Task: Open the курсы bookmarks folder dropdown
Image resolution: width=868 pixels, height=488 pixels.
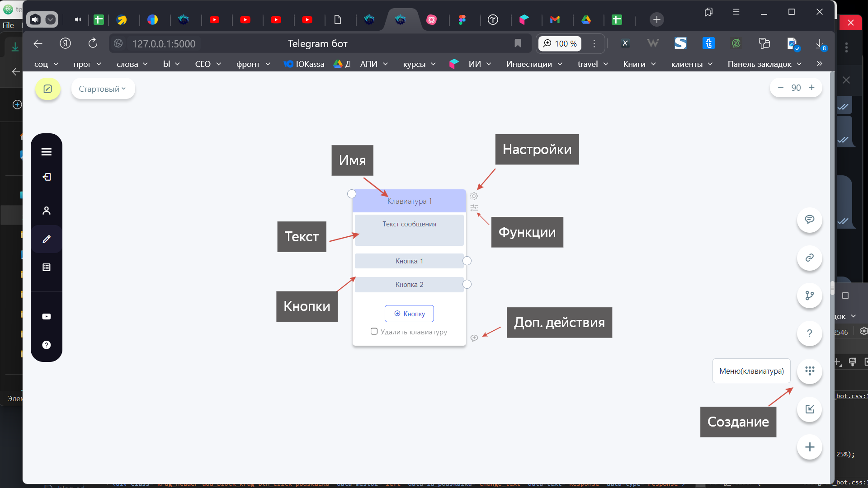Action: (x=419, y=64)
